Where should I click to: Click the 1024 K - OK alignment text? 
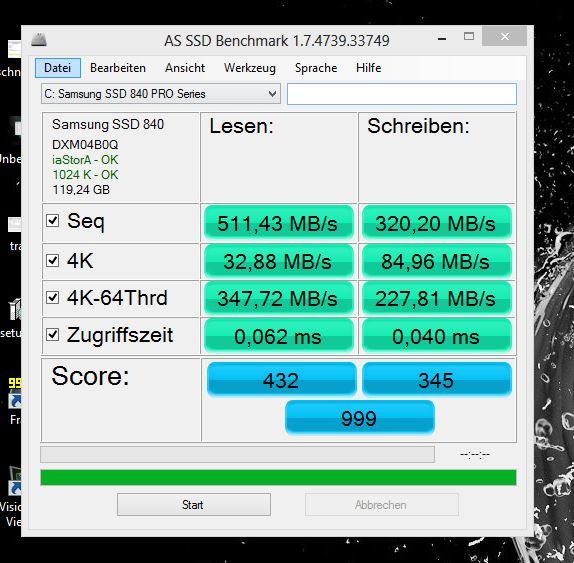click(85, 175)
